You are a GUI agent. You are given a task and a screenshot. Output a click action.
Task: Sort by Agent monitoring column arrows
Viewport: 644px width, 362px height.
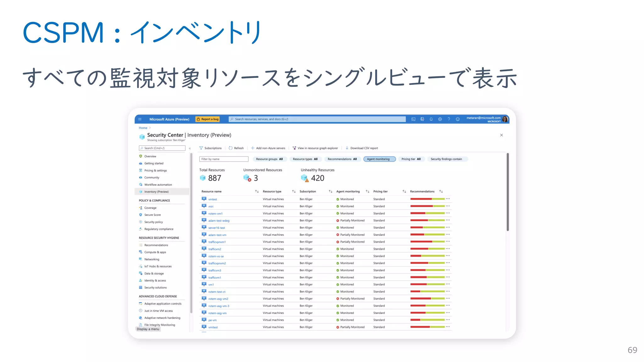point(368,191)
